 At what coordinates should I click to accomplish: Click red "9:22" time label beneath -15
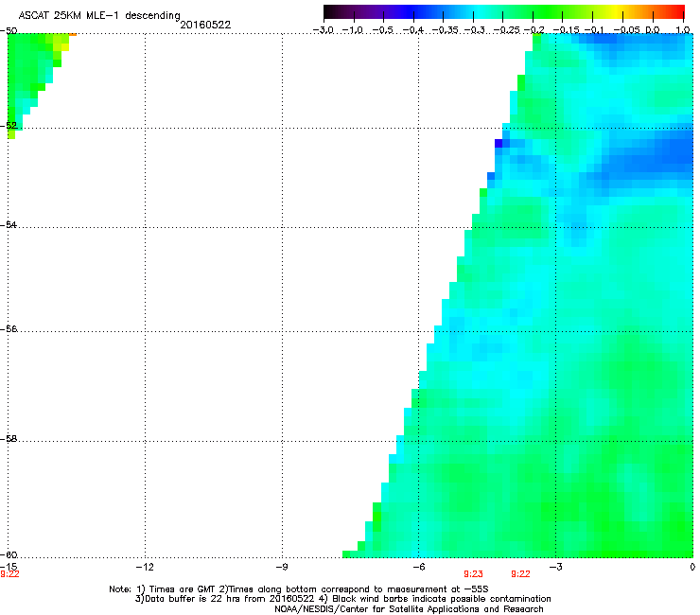(9, 574)
